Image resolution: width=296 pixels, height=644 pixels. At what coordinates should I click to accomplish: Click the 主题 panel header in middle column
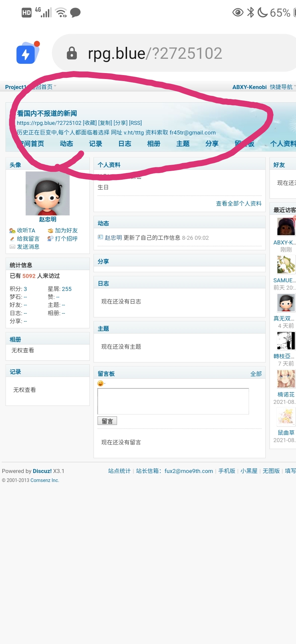[103, 329]
